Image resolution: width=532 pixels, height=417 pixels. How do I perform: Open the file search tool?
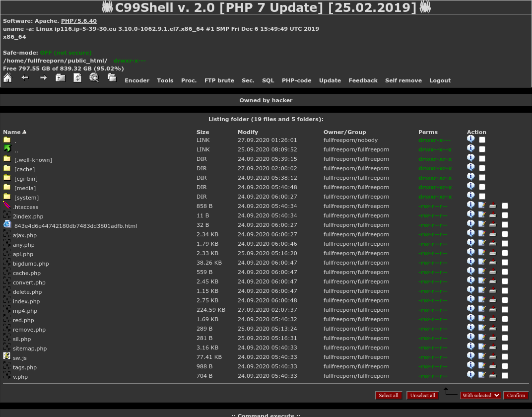click(x=94, y=78)
